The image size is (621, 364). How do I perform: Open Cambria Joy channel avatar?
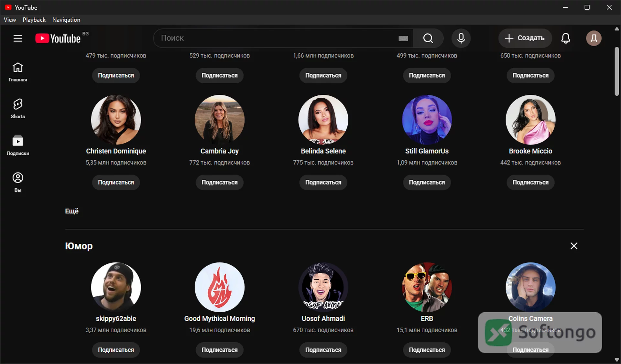pyautogui.click(x=220, y=120)
